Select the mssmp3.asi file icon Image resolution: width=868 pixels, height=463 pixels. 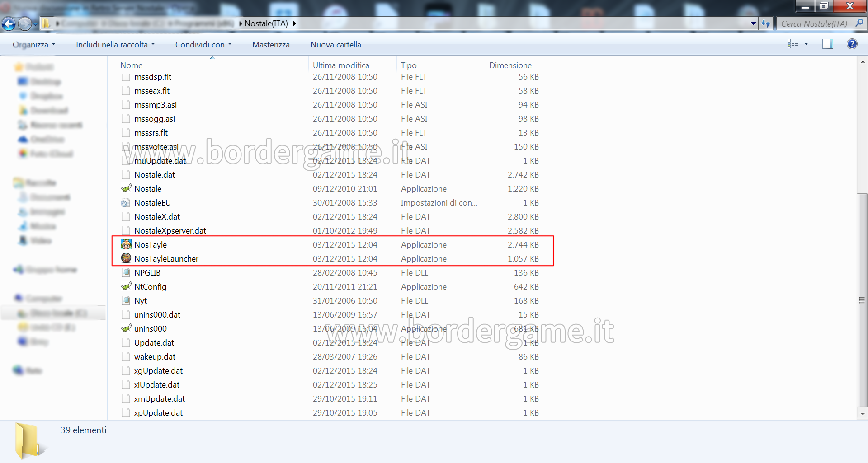[126, 104]
